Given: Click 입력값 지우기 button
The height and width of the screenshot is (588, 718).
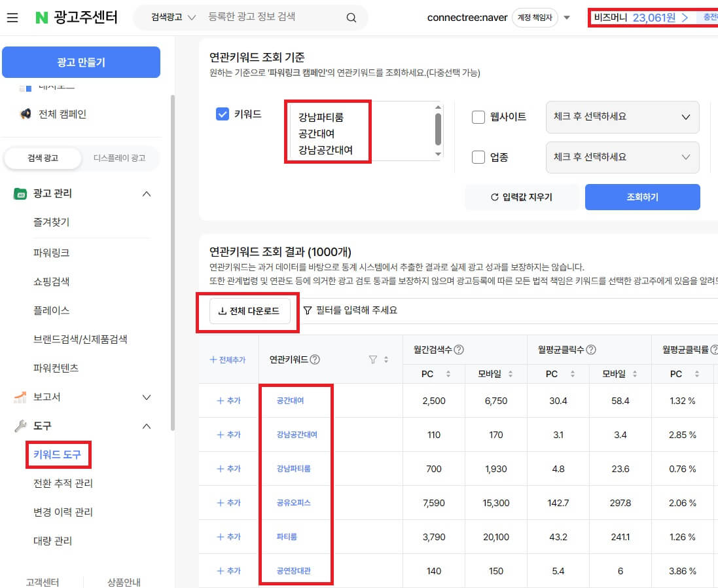Looking at the screenshot, I should (x=522, y=197).
